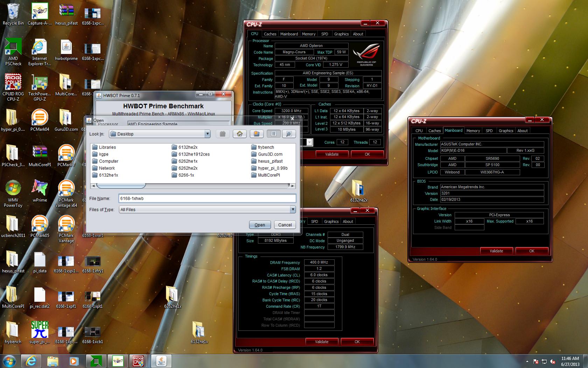Image resolution: width=588 pixels, height=368 pixels.
Task: Select 6266-1x folder in file list
Action: point(183,175)
